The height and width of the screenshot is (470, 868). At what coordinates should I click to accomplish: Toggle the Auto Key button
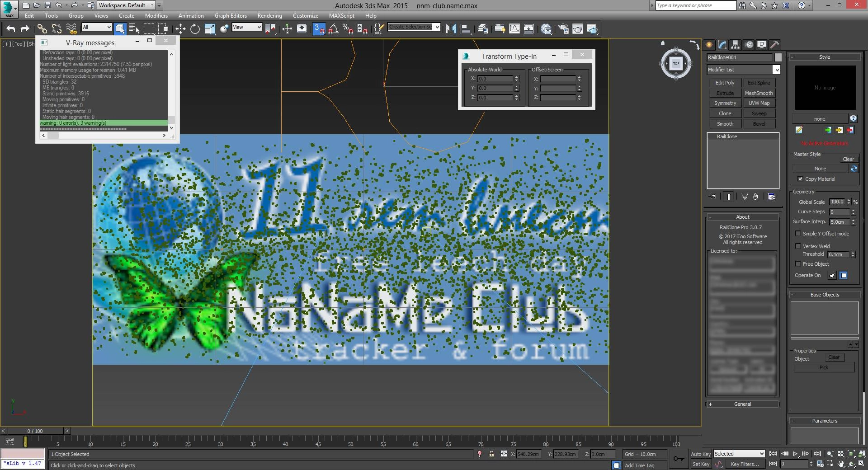tap(700, 454)
